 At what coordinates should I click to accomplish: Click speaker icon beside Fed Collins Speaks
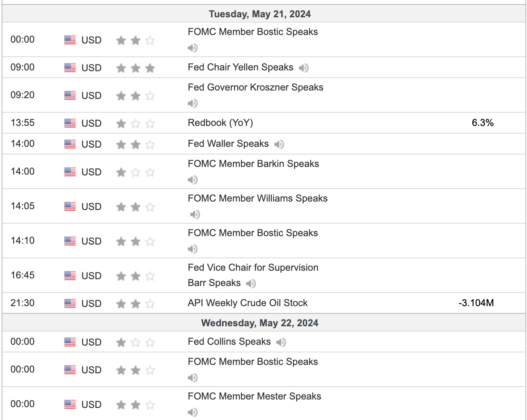coord(281,342)
